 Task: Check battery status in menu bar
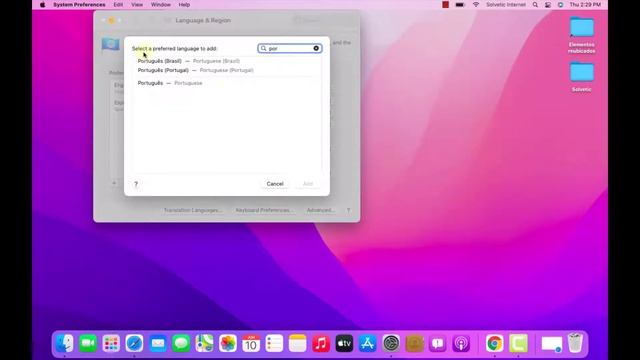pos(460,4)
